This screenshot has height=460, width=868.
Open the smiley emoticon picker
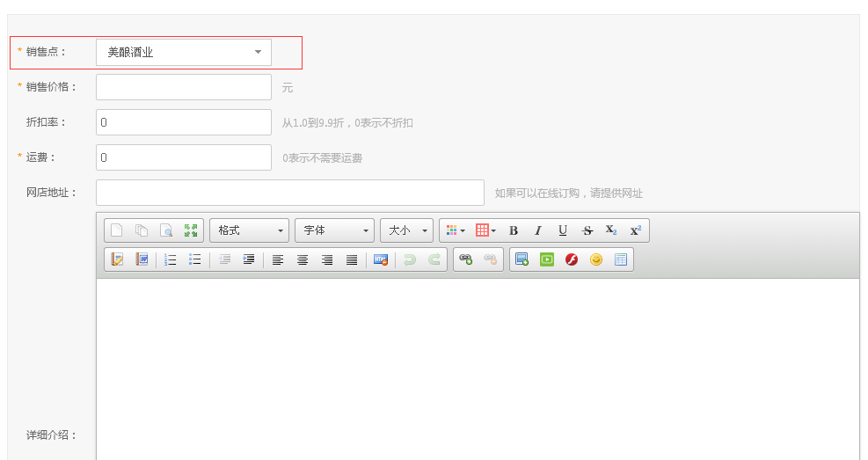click(596, 259)
